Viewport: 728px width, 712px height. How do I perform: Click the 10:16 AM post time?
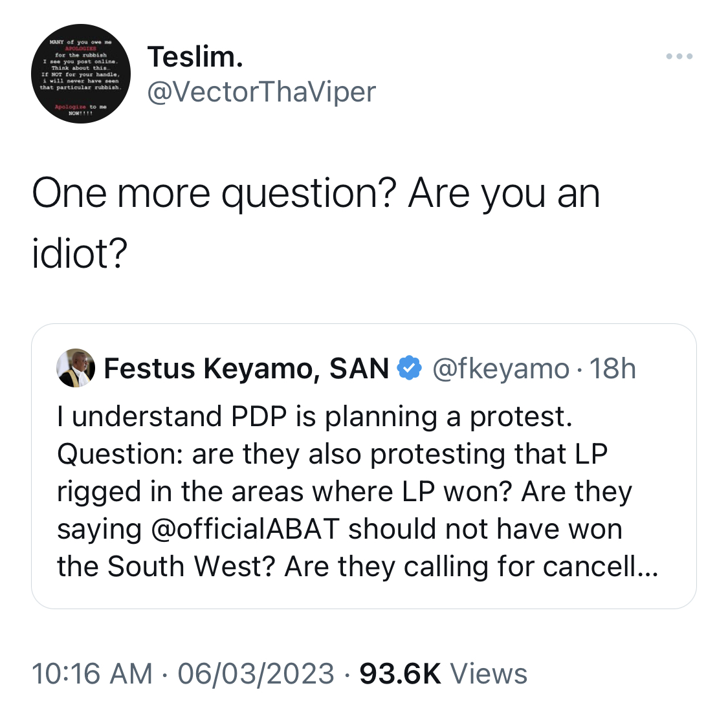coord(92,673)
